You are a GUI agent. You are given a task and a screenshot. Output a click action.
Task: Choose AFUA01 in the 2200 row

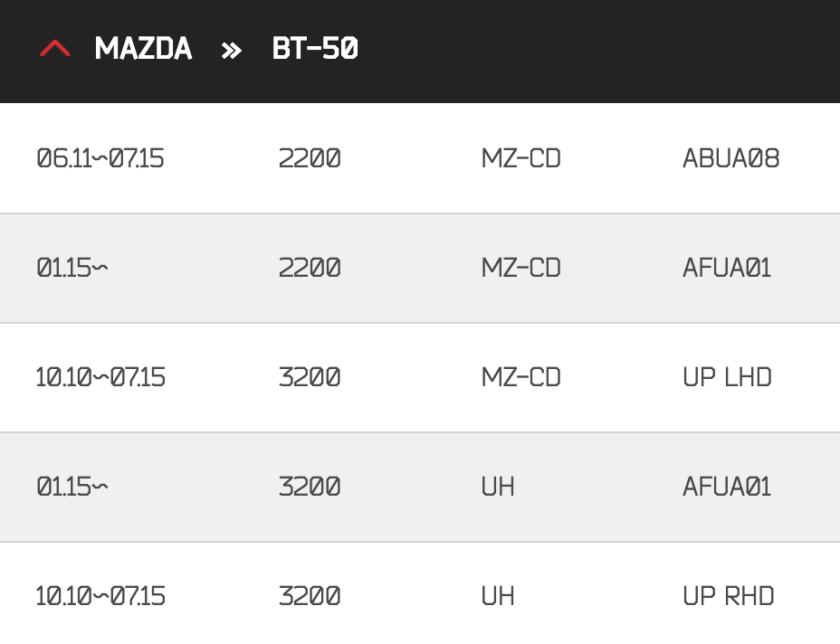pyautogui.click(x=727, y=268)
